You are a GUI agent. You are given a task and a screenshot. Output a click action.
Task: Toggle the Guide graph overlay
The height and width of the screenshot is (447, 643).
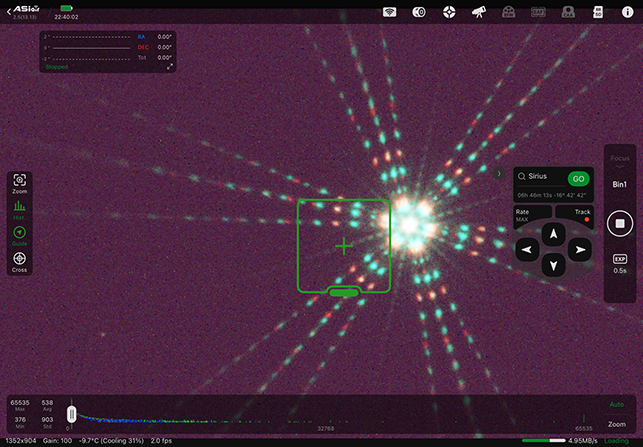tap(19, 235)
